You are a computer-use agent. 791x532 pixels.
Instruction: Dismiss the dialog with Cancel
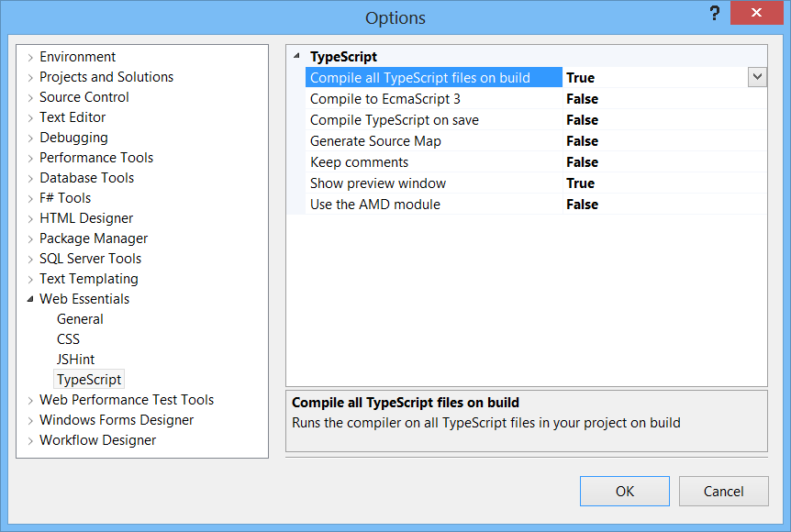point(723,491)
